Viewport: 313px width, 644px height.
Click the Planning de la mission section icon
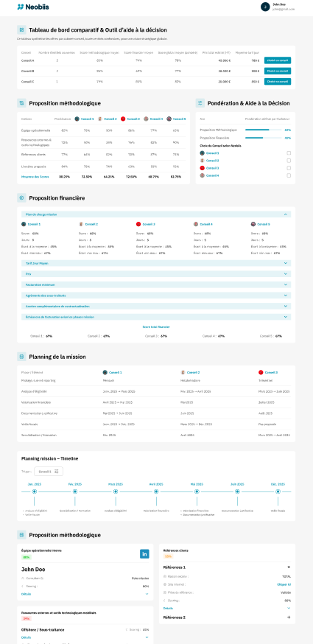coord(21,357)
